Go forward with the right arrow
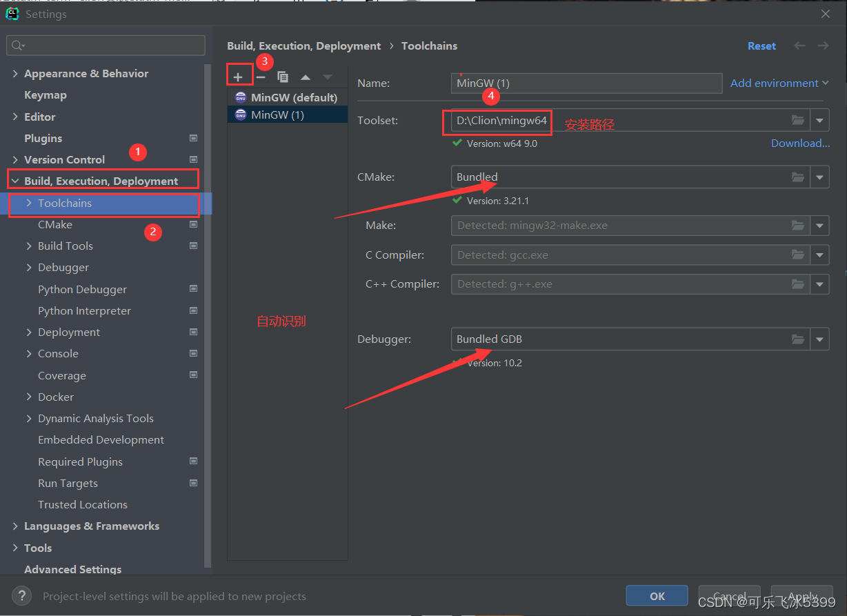 tap(823, 46)
